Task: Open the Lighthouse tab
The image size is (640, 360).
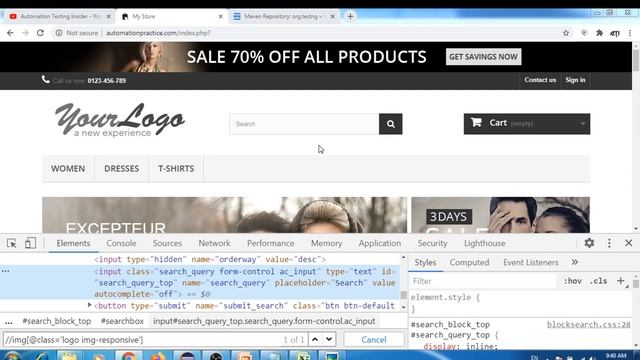Action: point(484,243)
